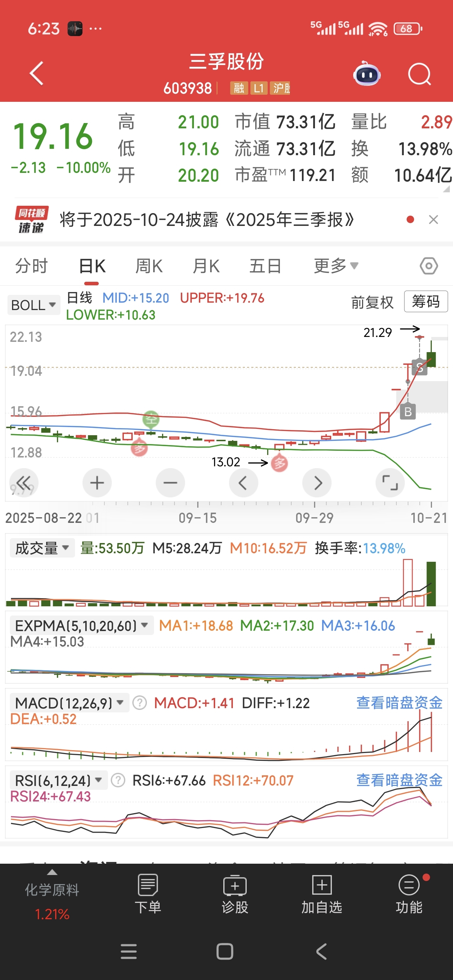
Task: Zoom in chart with plus button
Action: [97, 483]
